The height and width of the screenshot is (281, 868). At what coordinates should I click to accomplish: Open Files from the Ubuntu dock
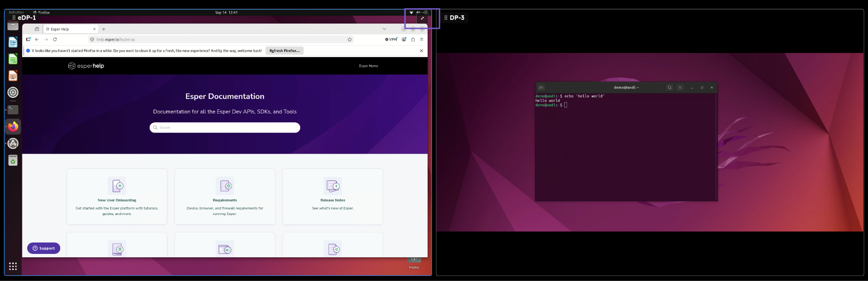(13, 25)
